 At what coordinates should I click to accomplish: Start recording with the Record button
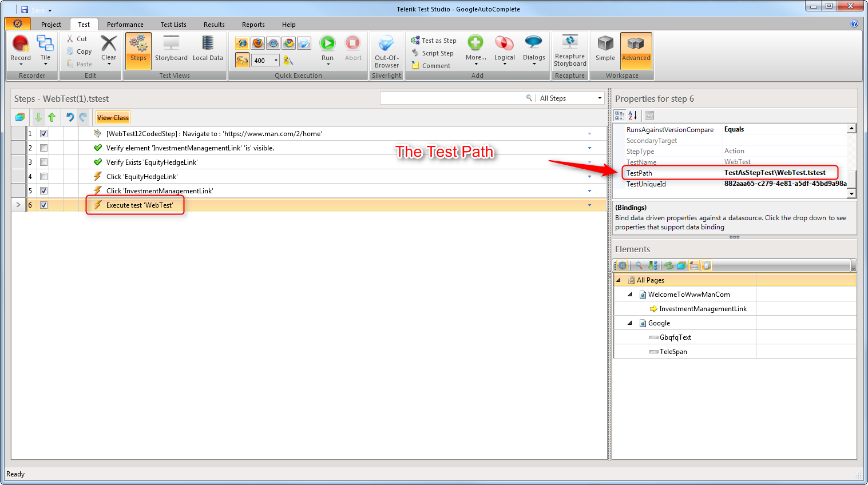click(21, 49)
